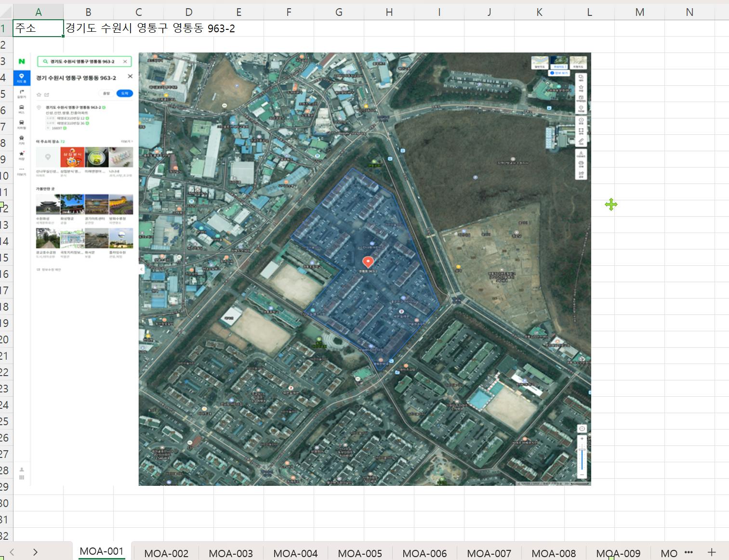Open the MOA-005 sheet tab
729x560 pixels.
[x=359, y=553]
